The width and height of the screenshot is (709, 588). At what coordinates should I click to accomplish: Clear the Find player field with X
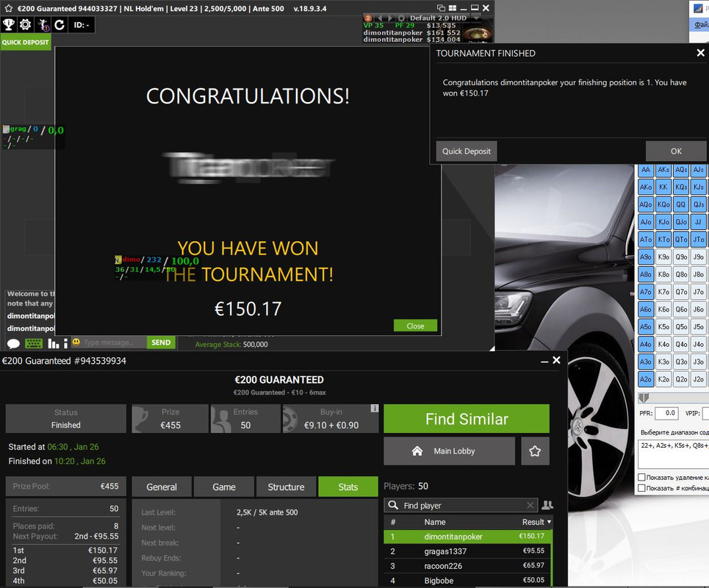(530, 505)
